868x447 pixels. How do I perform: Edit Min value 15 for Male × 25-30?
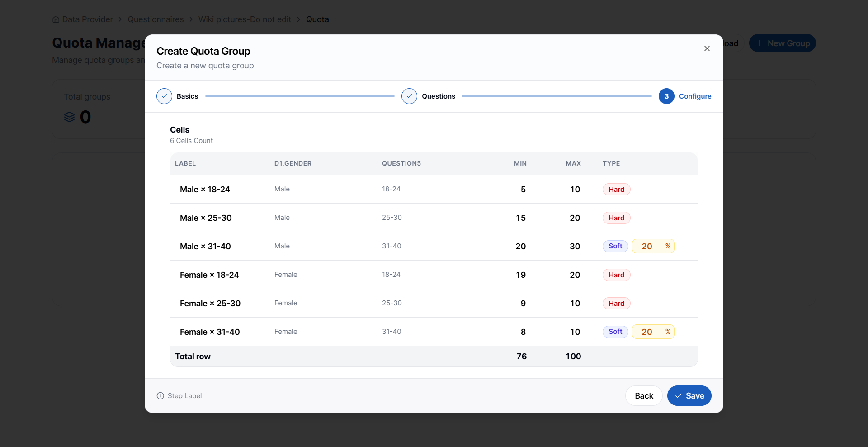521,218
